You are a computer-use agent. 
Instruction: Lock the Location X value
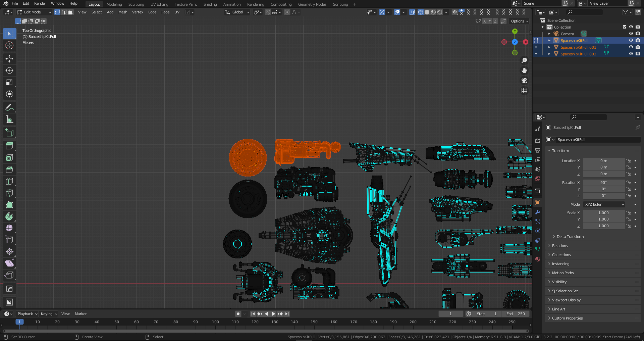pyautogui.click(x=629, y=161)
